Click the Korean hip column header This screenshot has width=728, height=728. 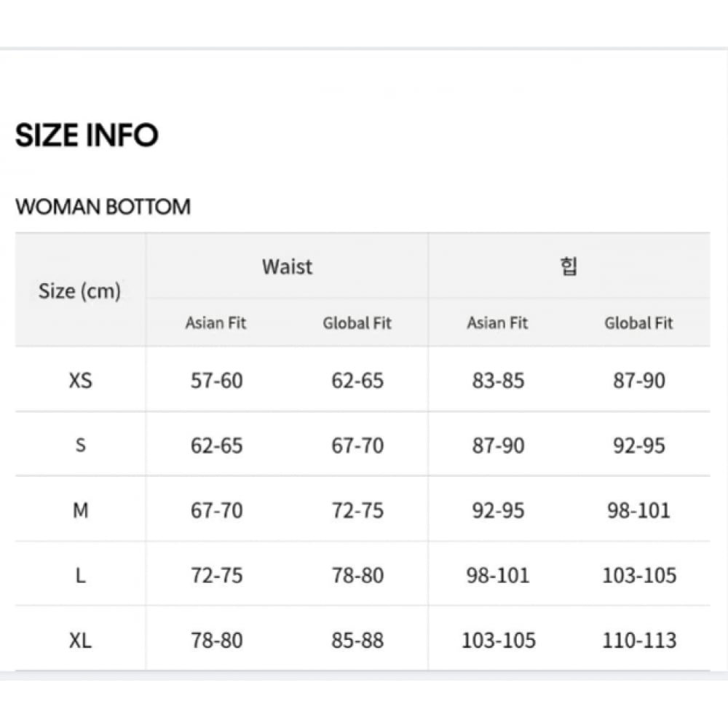point(569,266)
